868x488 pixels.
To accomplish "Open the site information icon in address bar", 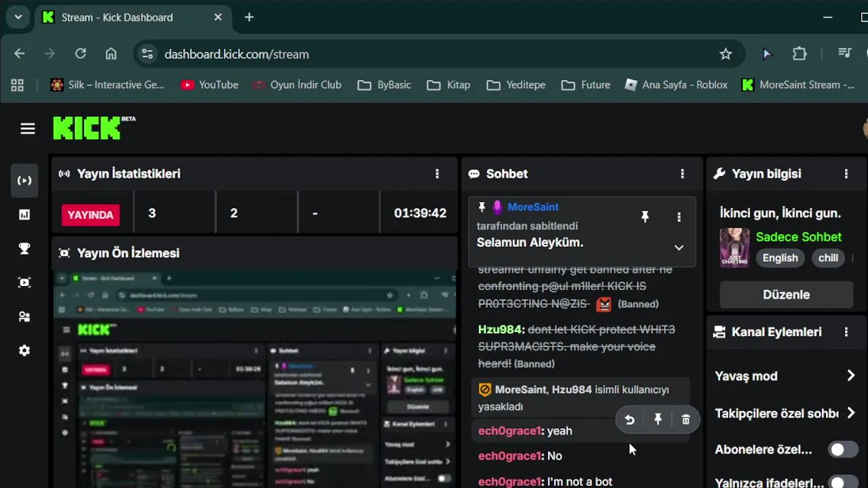I will [147, 54].
